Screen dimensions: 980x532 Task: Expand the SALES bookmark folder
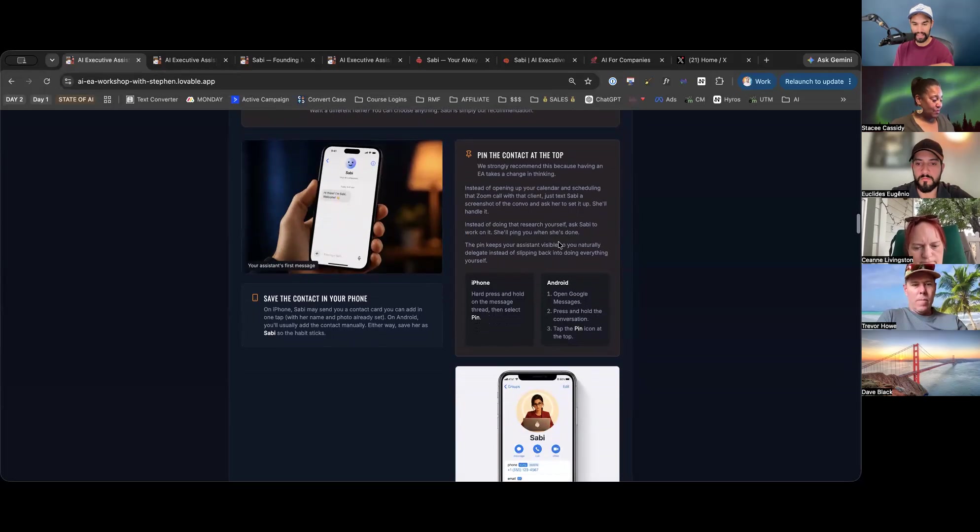553,100
